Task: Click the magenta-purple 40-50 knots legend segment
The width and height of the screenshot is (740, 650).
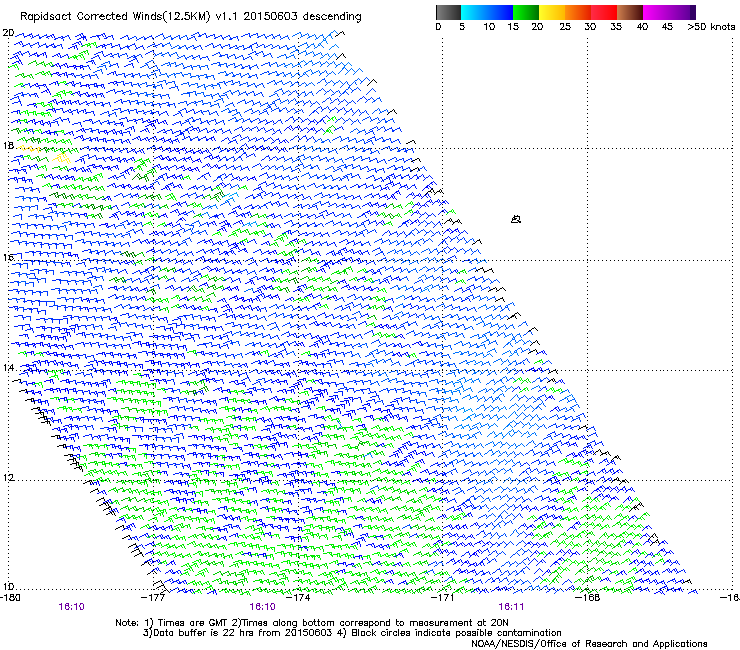Action: (x=669, y=12)
